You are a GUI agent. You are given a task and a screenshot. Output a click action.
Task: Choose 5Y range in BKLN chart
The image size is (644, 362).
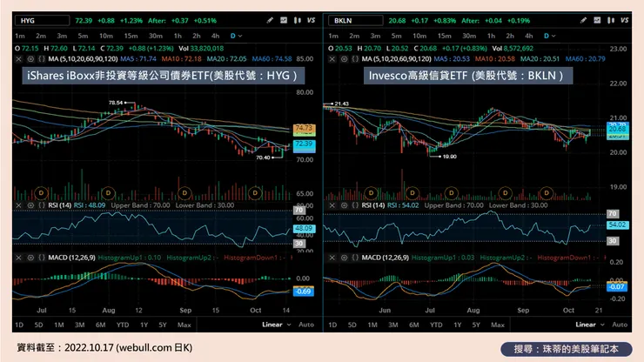476,325
